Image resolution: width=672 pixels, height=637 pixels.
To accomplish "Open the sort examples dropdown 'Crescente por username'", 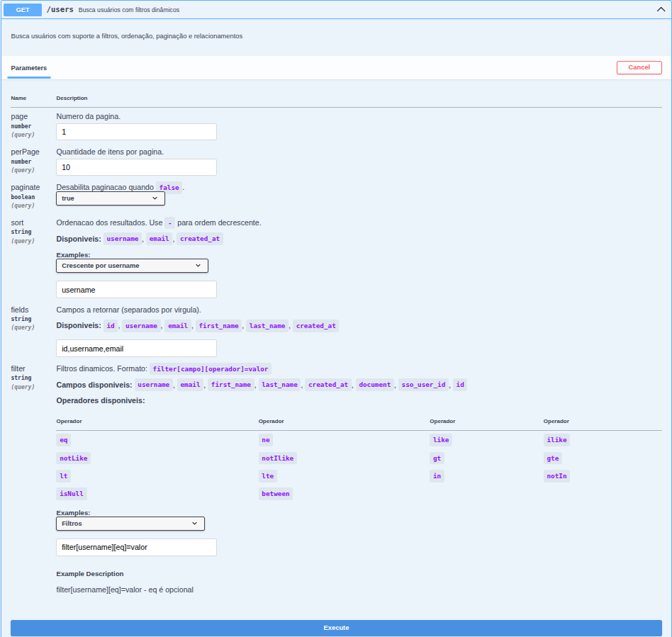I will pyautogui.click(x=132, y=266).
